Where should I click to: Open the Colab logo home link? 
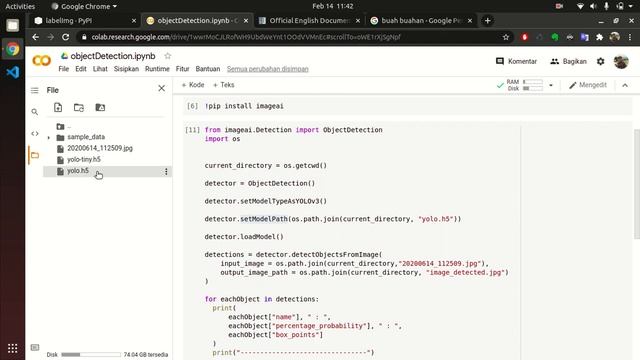click(x=41, y=61)
